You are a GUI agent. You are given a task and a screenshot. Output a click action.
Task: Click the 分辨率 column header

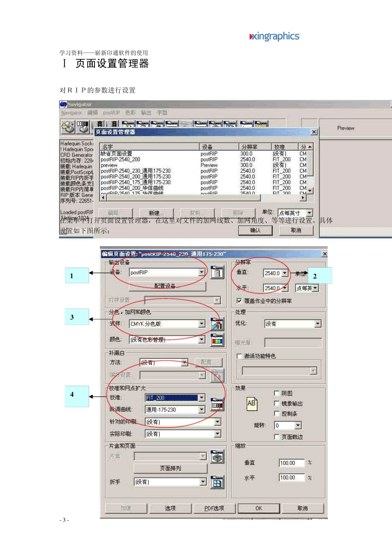(x=255, y=147)
